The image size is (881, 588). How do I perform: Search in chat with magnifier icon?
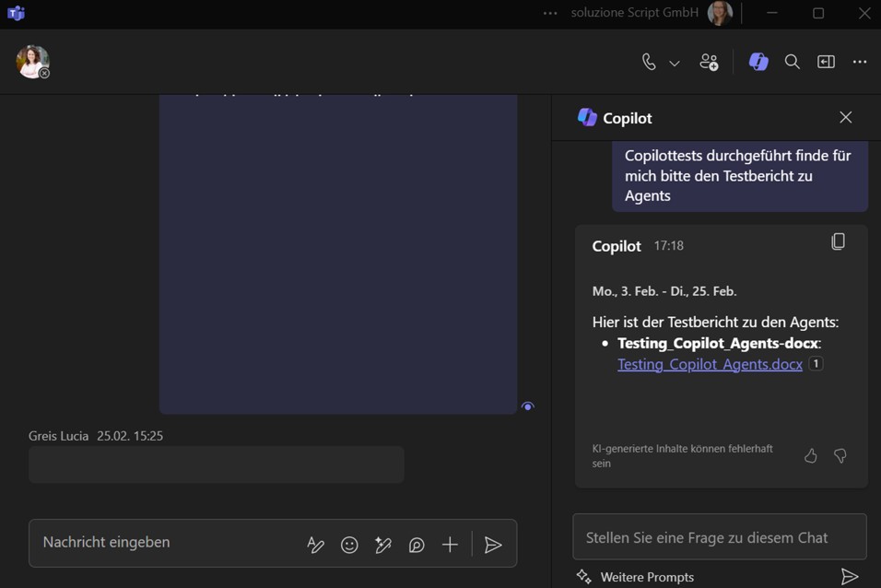tap(792, 62)
